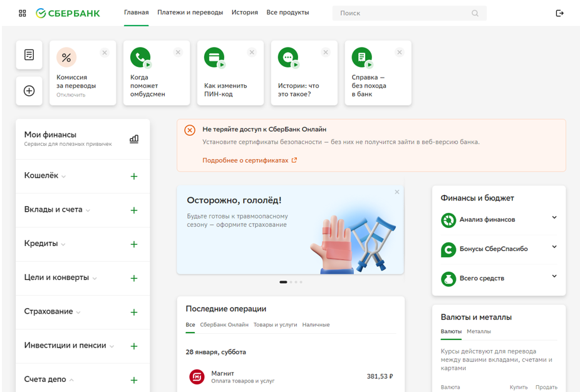580x392 pixels.
Task: Click the Магнит merchant logo
Action: (x=197, y=377)
